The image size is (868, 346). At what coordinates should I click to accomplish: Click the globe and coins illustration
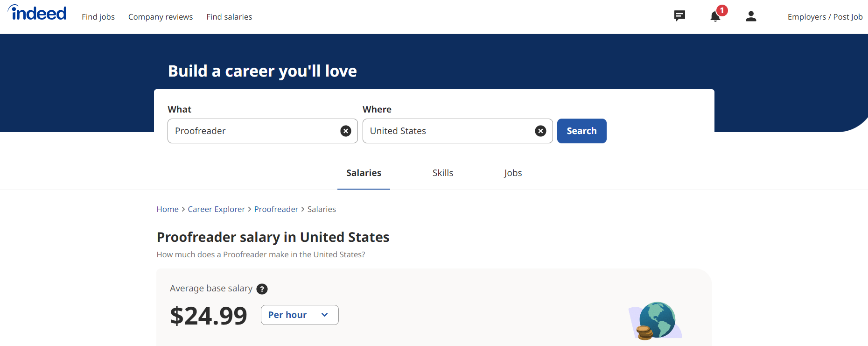click(655, 321)
